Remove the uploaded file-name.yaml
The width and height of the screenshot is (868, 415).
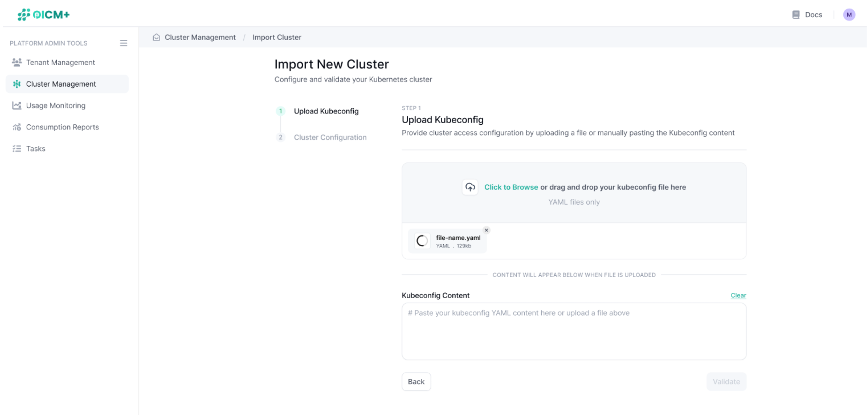pos(486,230)
